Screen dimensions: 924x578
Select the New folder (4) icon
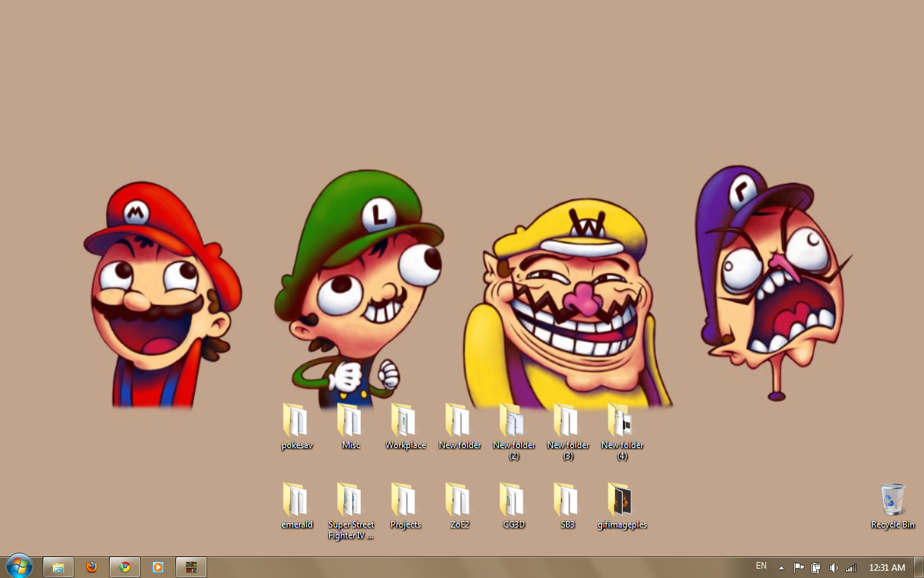(x=622, y=420)
